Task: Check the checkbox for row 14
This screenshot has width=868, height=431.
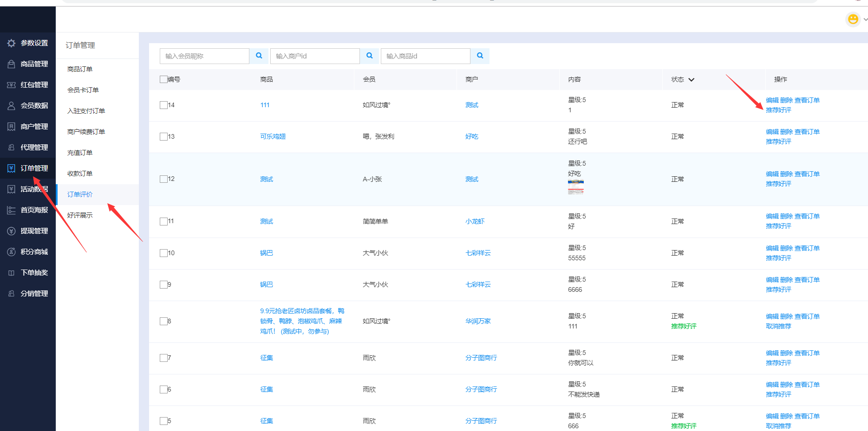Action: coord(163,105)
